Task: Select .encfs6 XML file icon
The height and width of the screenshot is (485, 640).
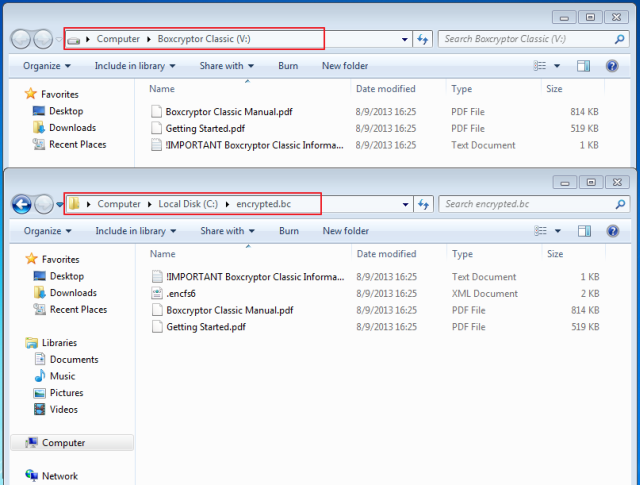Action: pyautogui.click(x=157, y=294)
